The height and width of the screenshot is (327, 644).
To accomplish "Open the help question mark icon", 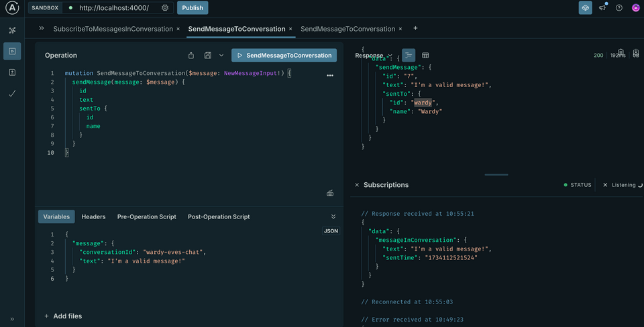I will pyautogui.click(x=619, y=8).
